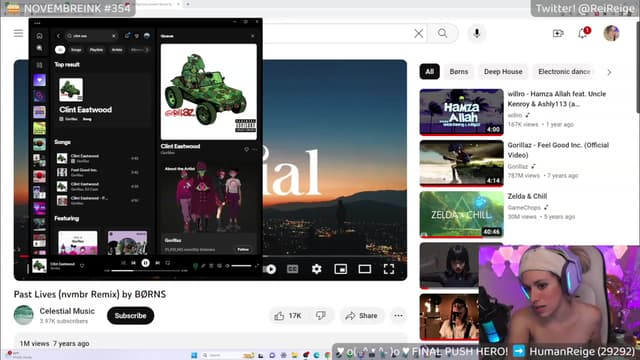This screenshot has height=360, width=640.
Task: Open the YouTube hamburger guide menu
Action: tap(18, 33)
